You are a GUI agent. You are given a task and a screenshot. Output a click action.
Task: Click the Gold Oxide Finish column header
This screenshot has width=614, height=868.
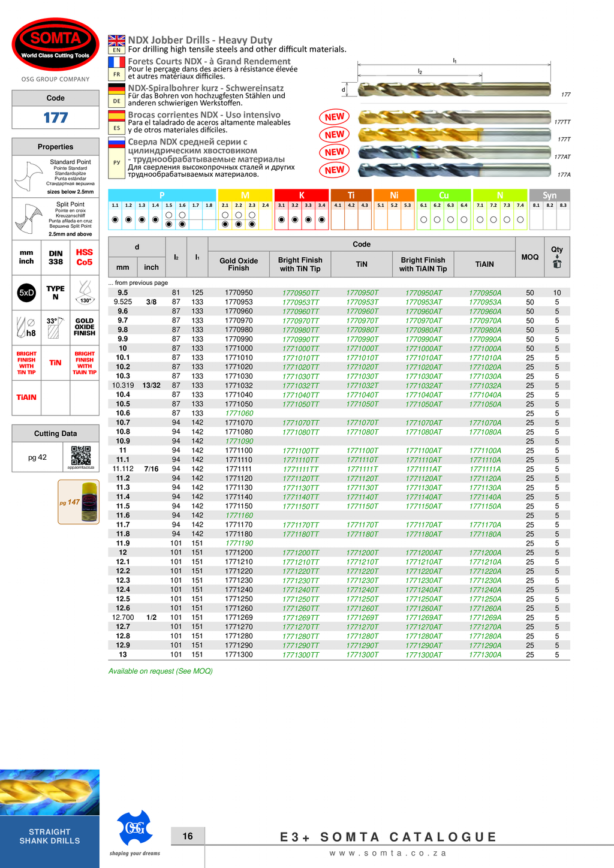pyautogui.click(x=238, y=264)
